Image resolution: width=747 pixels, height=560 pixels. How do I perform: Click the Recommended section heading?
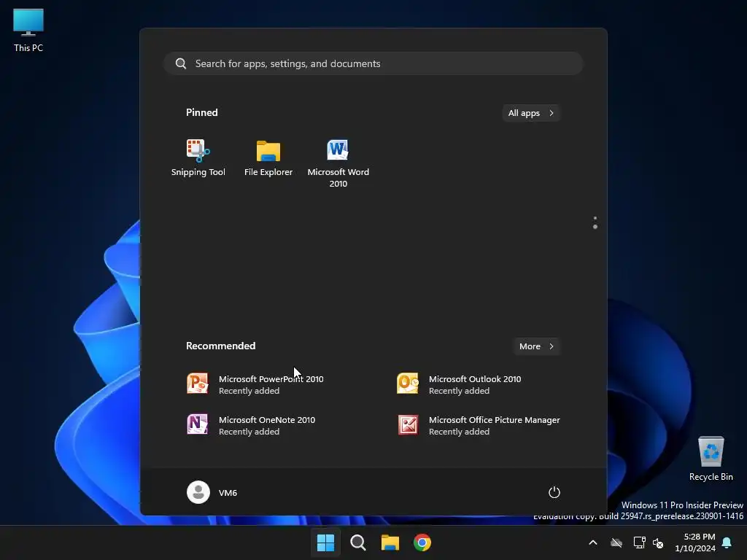coord(220,346)
